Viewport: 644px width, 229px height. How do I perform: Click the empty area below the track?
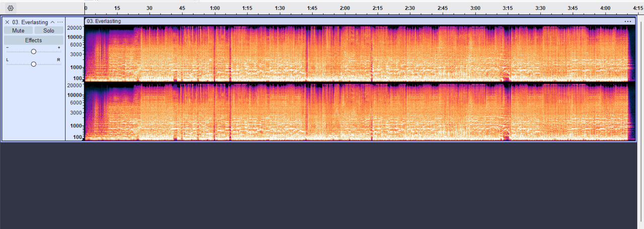point(322,185)
